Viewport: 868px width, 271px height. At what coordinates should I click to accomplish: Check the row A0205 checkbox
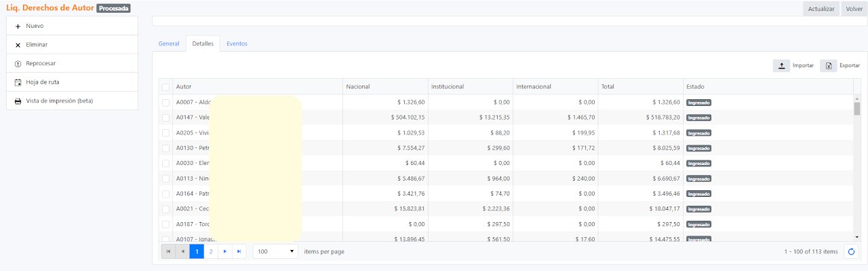pos(165,132)
